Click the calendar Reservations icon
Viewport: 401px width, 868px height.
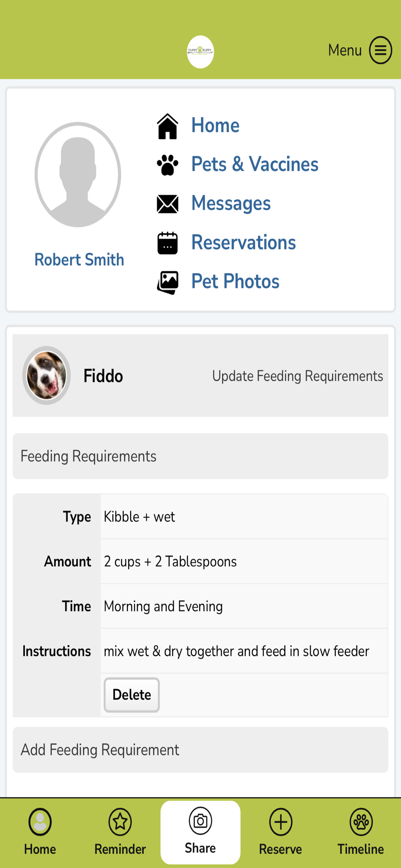(x=168, y=243)
